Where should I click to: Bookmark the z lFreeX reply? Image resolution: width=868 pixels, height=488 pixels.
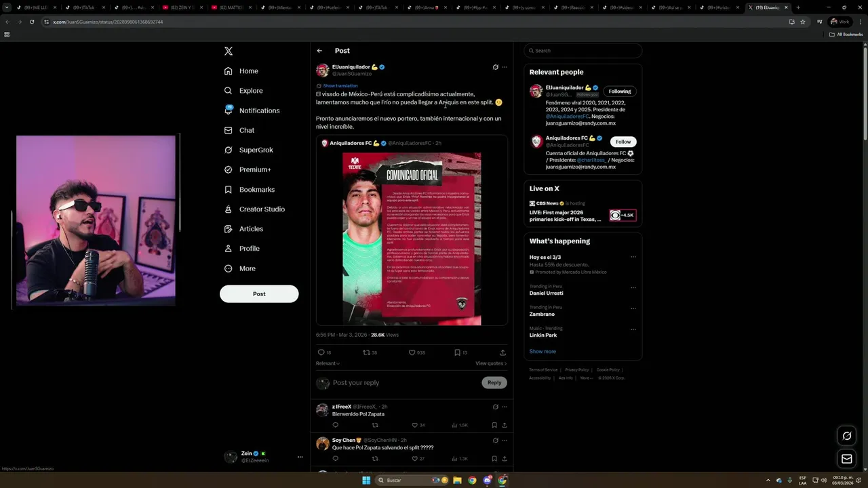click(x=494, y=425)
